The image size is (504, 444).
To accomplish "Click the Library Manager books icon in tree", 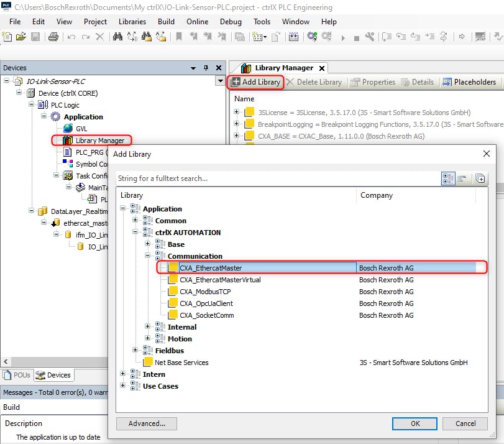I will point(68,141).
